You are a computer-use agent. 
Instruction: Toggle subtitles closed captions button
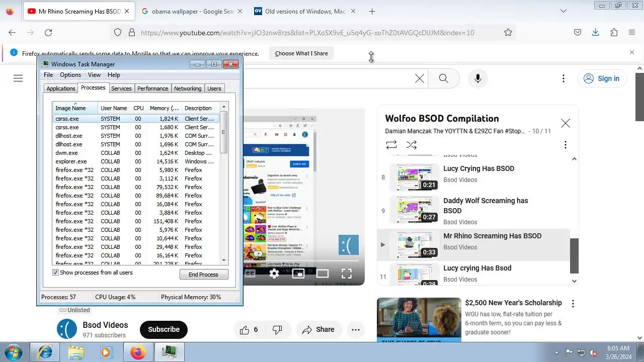pyautogui.click(x=250, y=274)
